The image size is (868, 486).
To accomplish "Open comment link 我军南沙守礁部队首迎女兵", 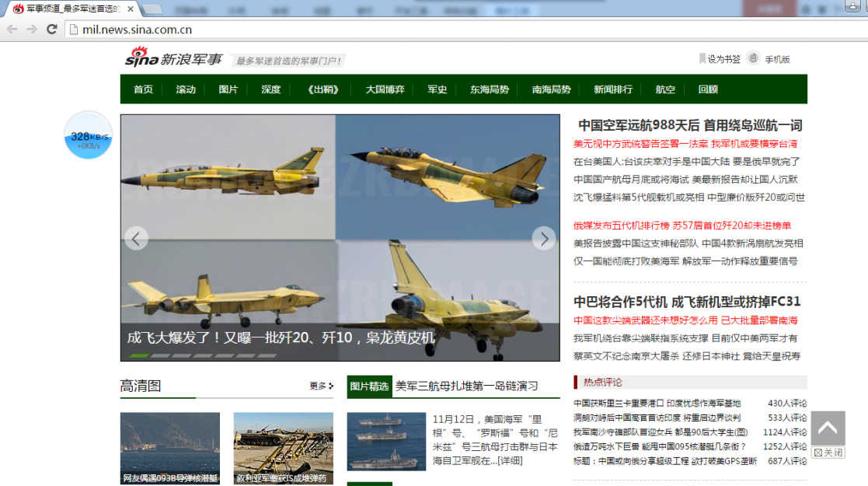I will tap(661, 432).
